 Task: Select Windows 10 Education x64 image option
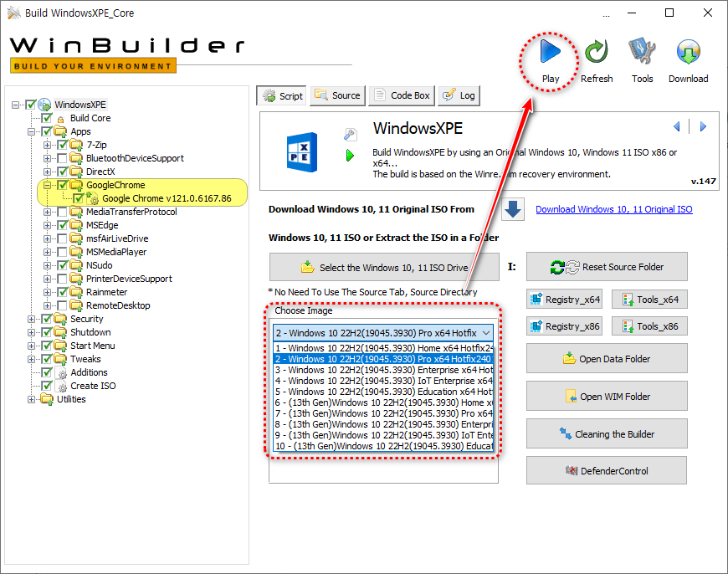(383, 392)
